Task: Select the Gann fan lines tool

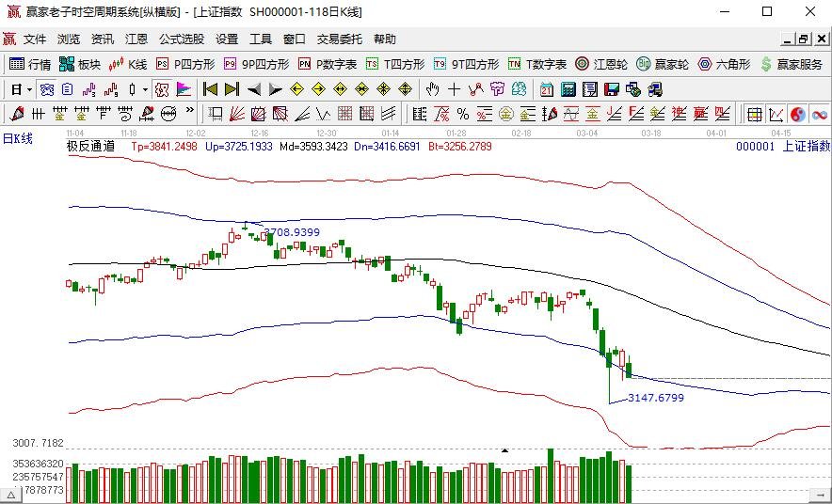Action: (236, 114)
